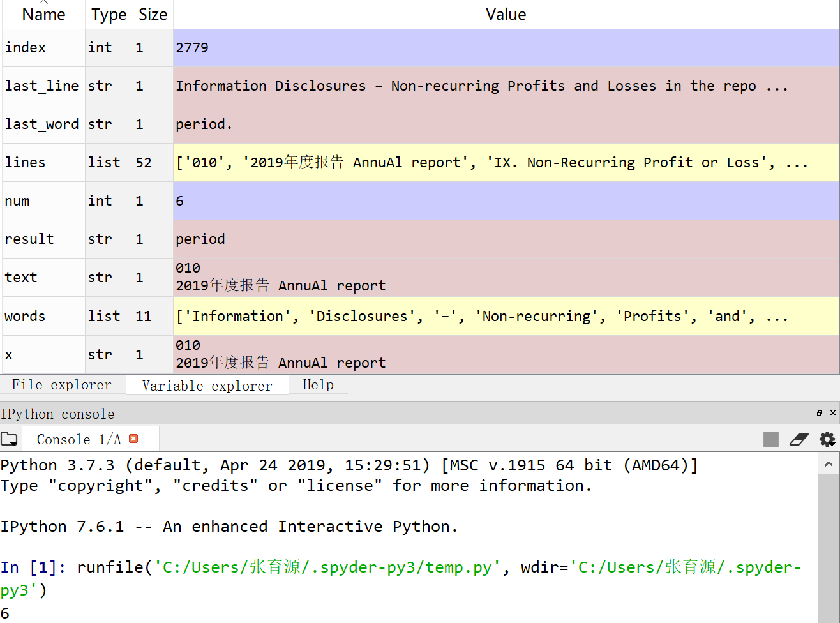Viewport: 840px width, 623px height.
Task: Select the Console 1/A tab
Action: 79,439
